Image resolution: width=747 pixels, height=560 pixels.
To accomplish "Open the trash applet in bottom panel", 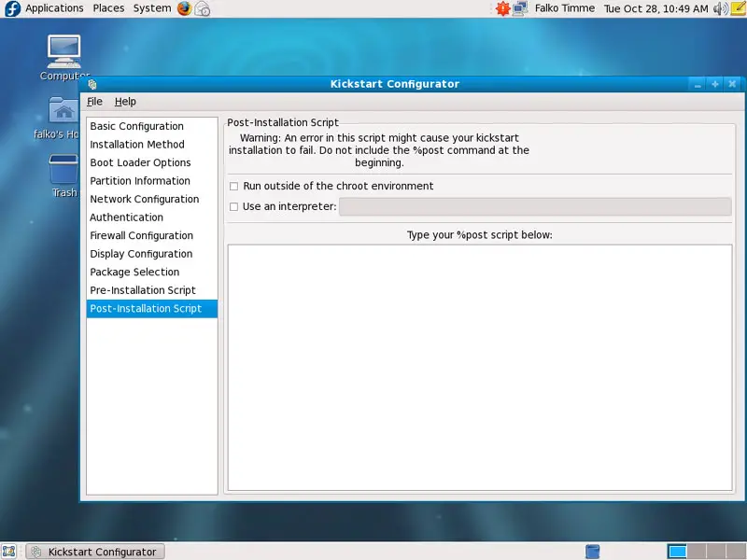I will (592, 552).
